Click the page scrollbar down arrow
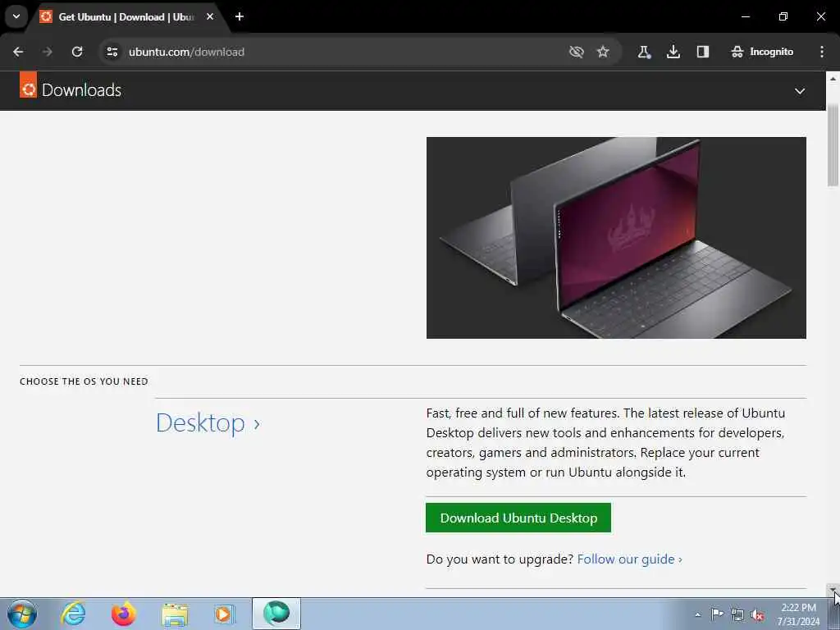The height and width of the screenshot is (630, 840). (x=833, y=590)
